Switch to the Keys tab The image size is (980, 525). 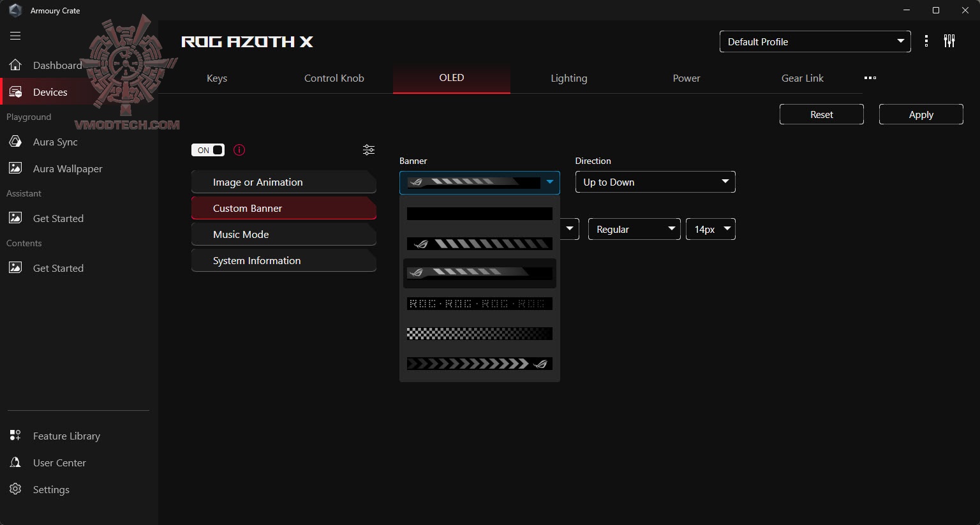[x=217, y=78]
